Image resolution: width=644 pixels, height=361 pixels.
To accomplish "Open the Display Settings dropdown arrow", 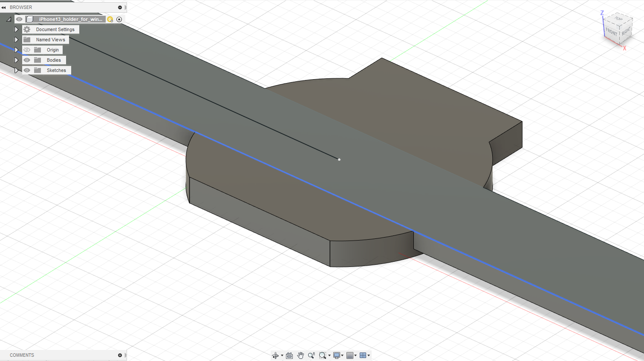I will tap(342, 355).
